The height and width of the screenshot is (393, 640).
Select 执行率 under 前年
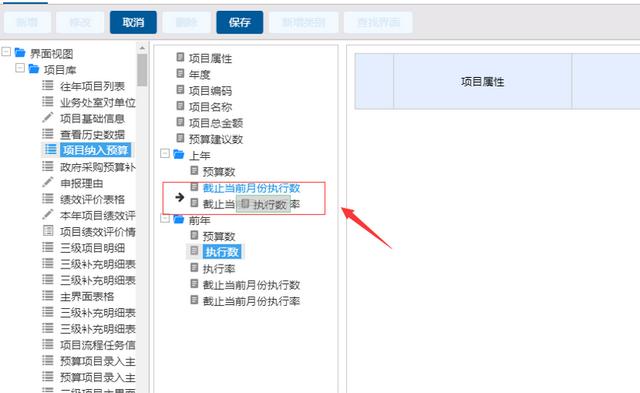[x=219, y=269]
